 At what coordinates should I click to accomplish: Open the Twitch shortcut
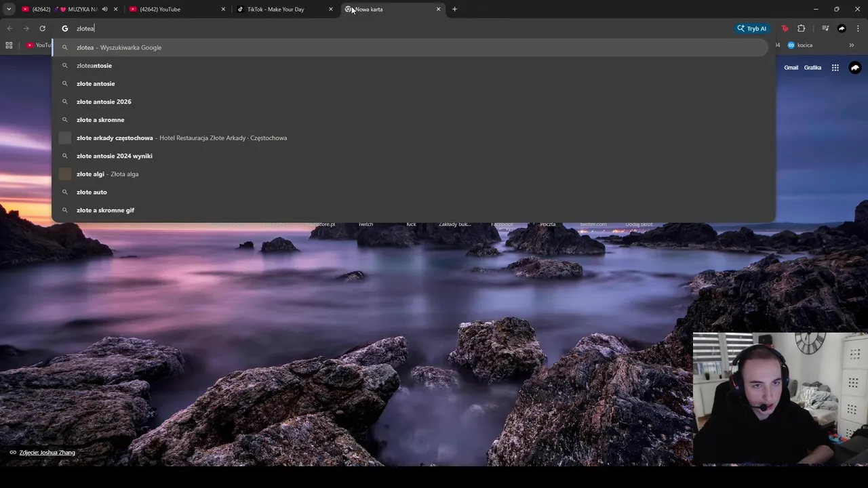(366, 224)
